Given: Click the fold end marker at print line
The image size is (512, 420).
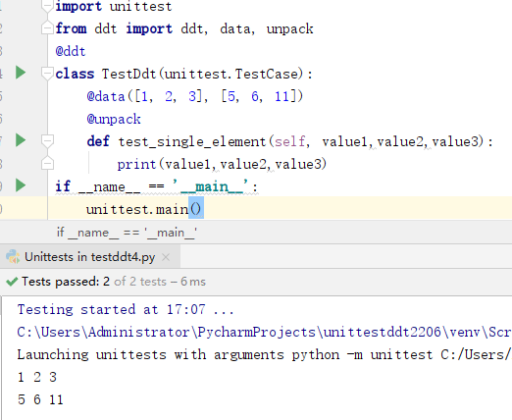Looking at the screenshot, I should coord(47,163).
